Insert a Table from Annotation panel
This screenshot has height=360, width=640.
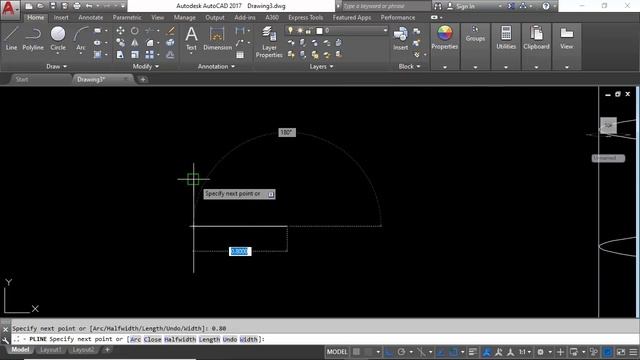click(x=240, y=54)
